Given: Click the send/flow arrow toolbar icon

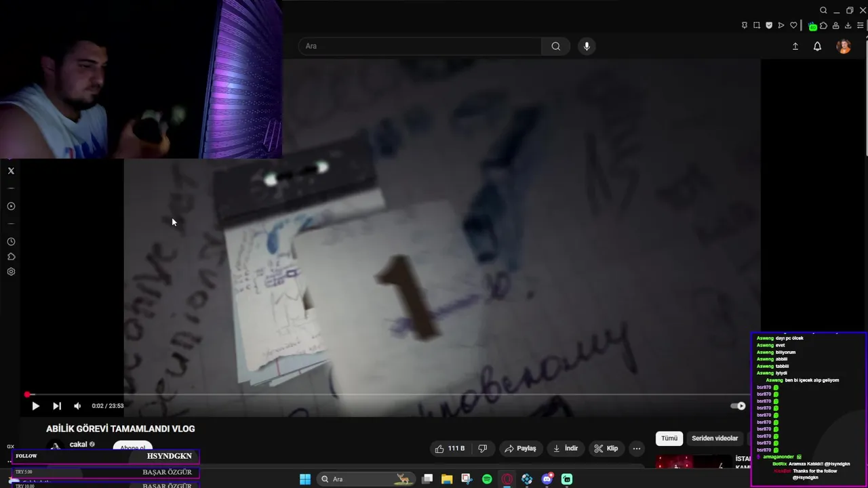Looking at the screenshot, I should pos(781,26).
